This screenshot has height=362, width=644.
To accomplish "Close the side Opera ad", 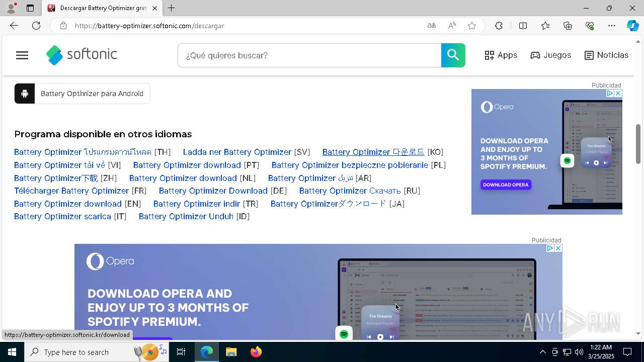I will (x=618, y=94).
